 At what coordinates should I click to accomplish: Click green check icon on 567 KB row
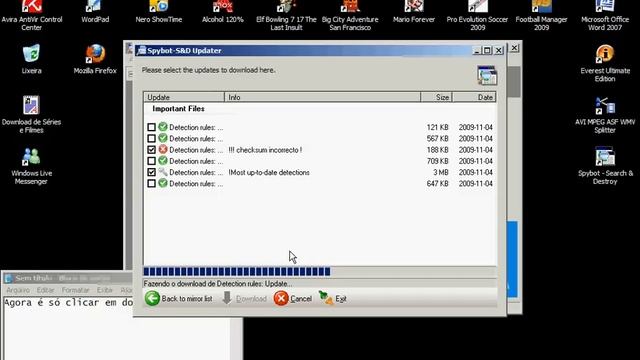pyautogui.click(x=163, y=138)
